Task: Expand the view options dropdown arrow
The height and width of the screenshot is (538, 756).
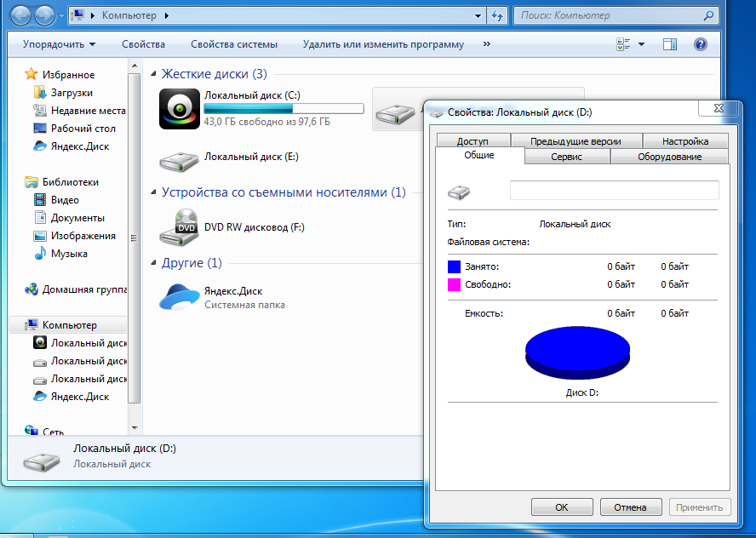Action: tap(641, 44)
